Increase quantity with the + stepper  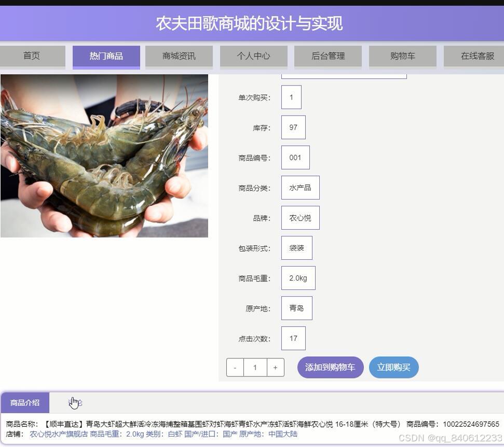click(x=275, y=367)
